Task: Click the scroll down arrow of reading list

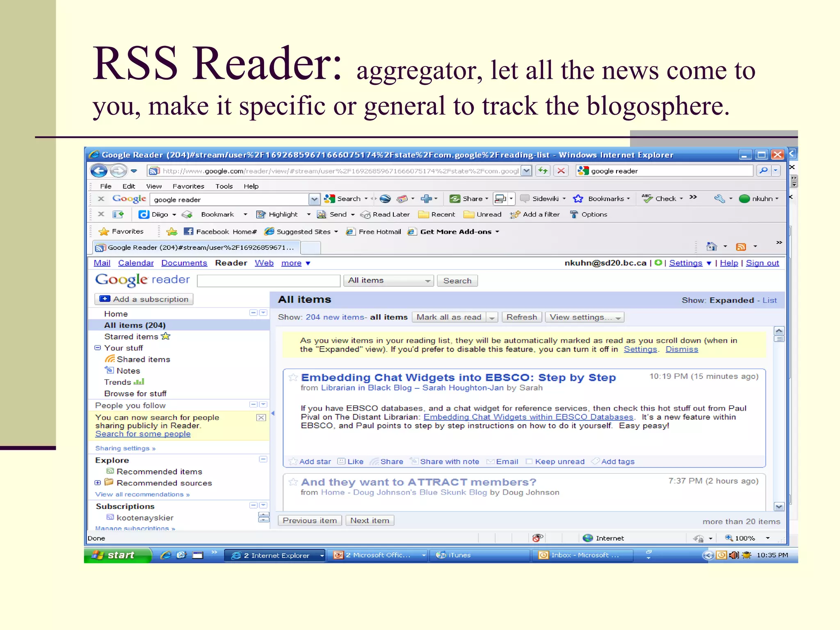Action: pyautogui.click(x=779, y=507)
